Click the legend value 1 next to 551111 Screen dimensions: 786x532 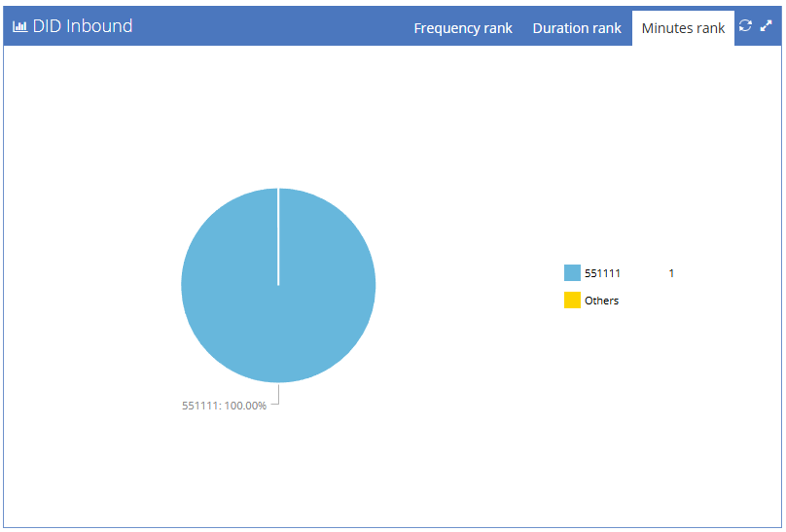[x=671, y=273]
